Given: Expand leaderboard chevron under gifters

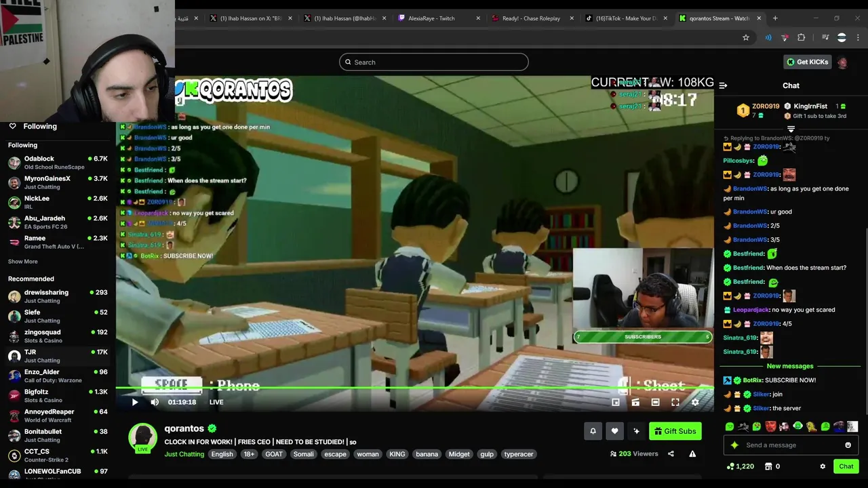Looking at the screenshot, I should 791,129.
